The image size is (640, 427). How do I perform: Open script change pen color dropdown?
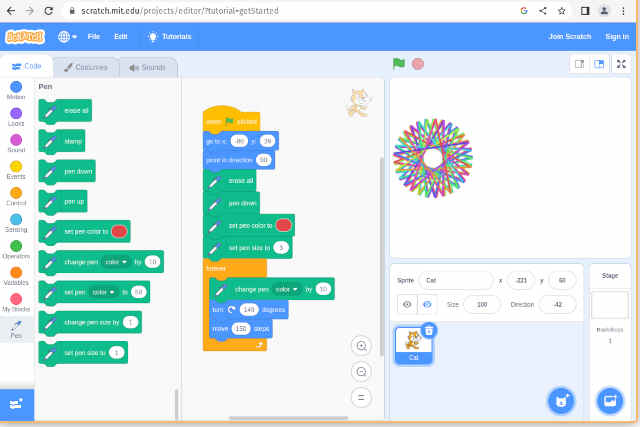(x=287, y=289)
